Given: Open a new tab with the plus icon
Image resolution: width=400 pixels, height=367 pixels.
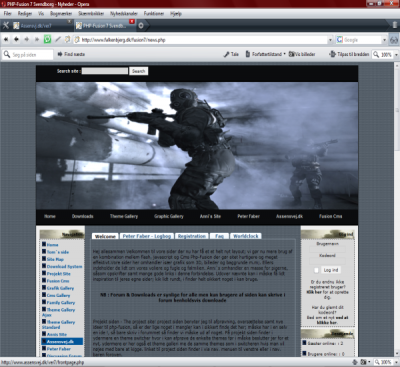Looking at the screenshot, I should click(x=141, y=25).
